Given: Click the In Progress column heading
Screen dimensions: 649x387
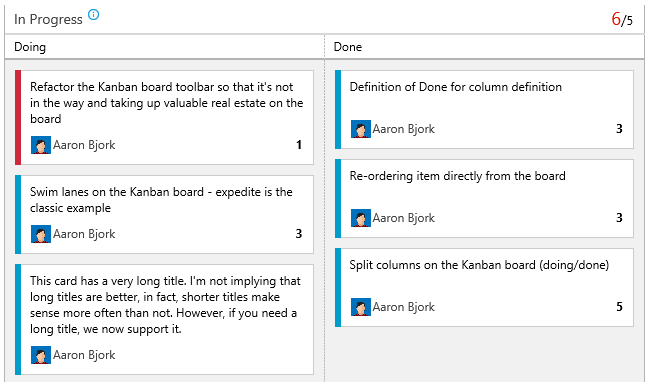Looking at the screenshot, I should coord(48,19).
